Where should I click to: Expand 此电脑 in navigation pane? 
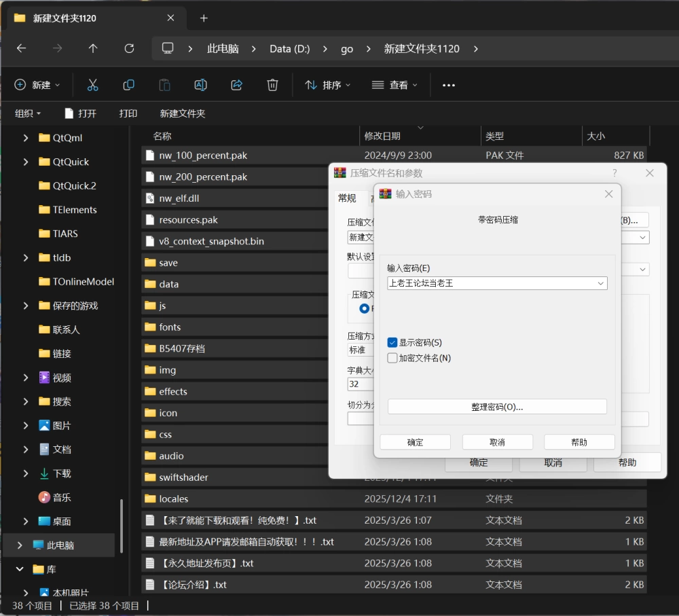pos(20,545)
